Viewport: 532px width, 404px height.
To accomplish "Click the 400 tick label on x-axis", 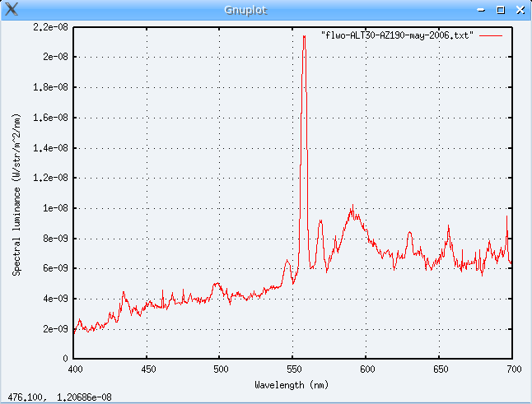I will point(74,369).
